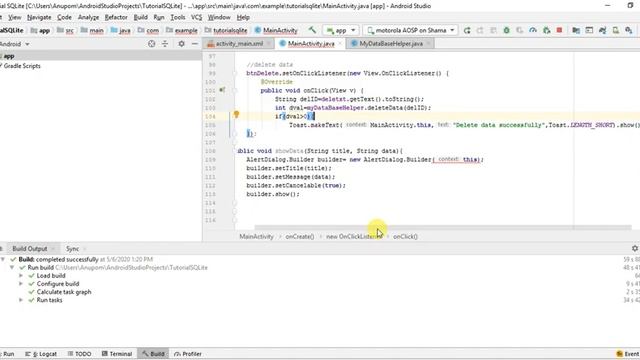Open the Terminal tool window
Image resolution: width=640 pixels, height=360 pixels.
(x=117, y=354)
